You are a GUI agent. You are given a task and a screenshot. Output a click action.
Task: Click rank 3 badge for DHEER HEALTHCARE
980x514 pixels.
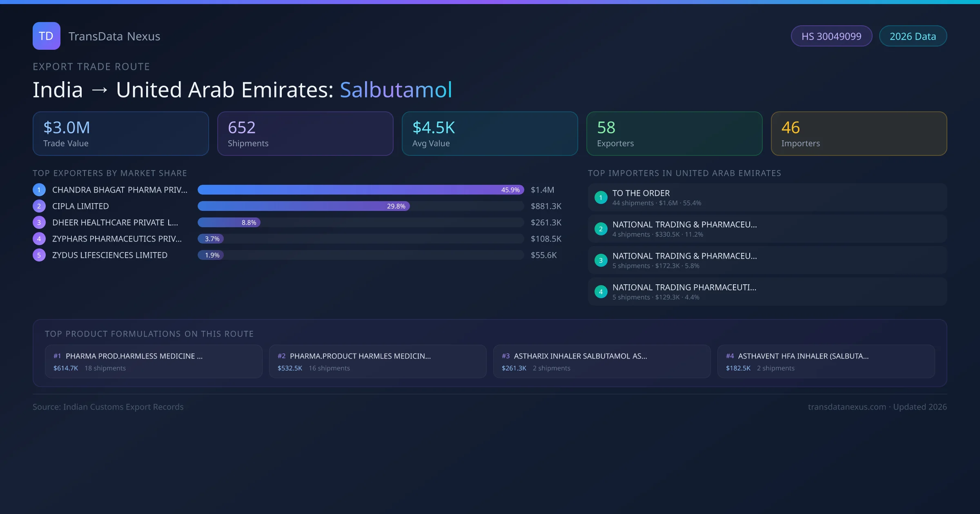tap(39, 222)
